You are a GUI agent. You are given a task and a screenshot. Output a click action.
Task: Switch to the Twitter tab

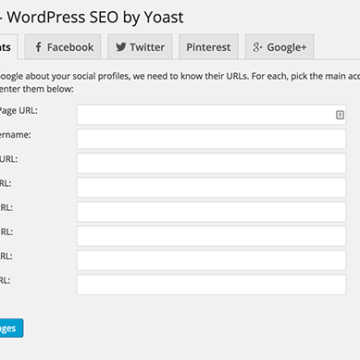coord(140,47)
